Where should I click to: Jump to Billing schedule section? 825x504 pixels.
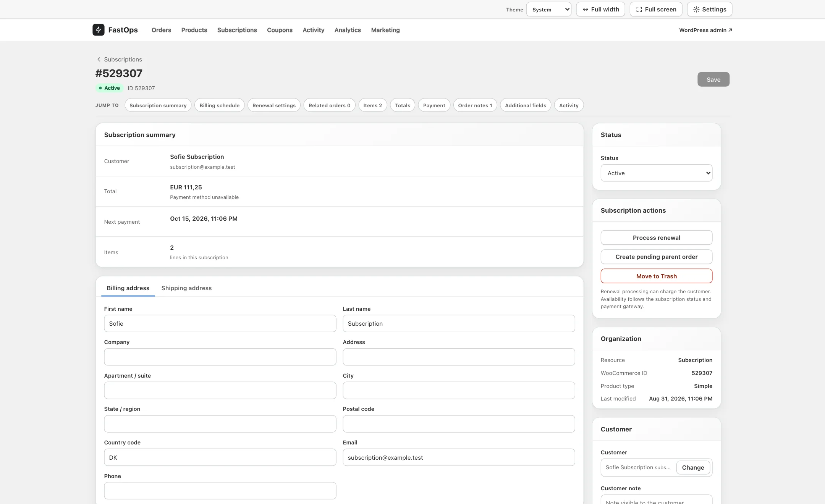pyautogui.click(x=219, y=105)
